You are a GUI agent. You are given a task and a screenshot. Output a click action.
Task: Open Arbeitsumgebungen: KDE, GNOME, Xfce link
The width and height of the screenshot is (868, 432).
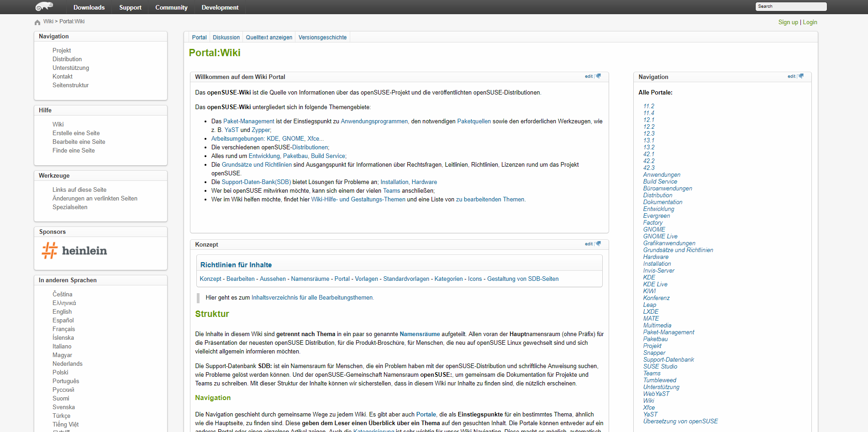click(267, 139)
